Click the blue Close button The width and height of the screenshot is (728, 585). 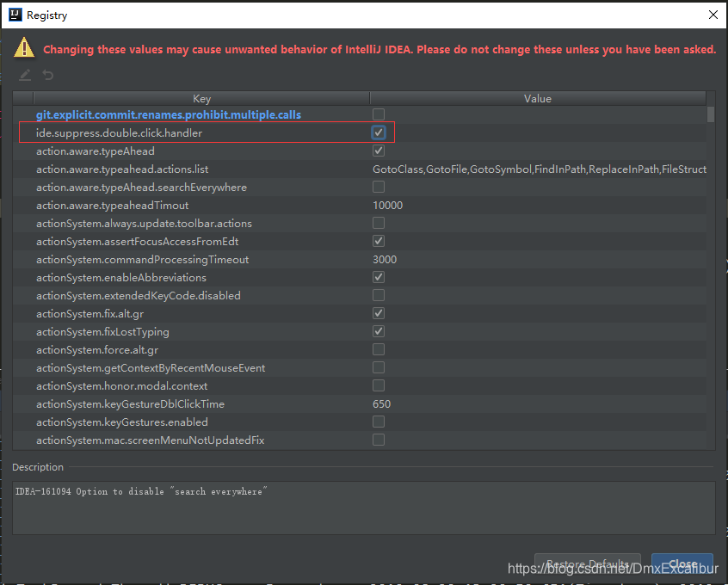(682, 564)
